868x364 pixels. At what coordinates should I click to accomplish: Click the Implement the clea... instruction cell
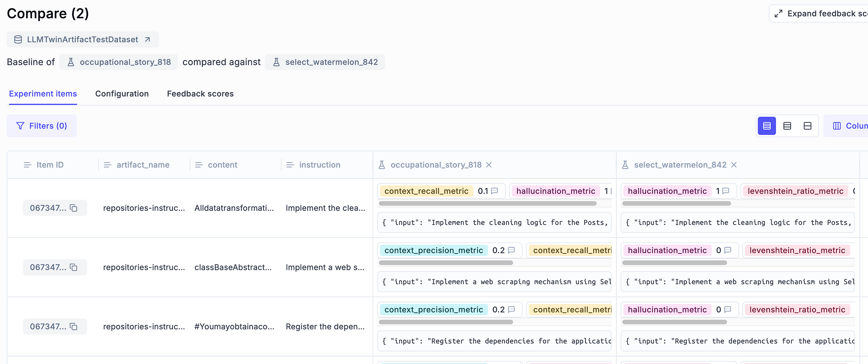[x=325, y=208]
